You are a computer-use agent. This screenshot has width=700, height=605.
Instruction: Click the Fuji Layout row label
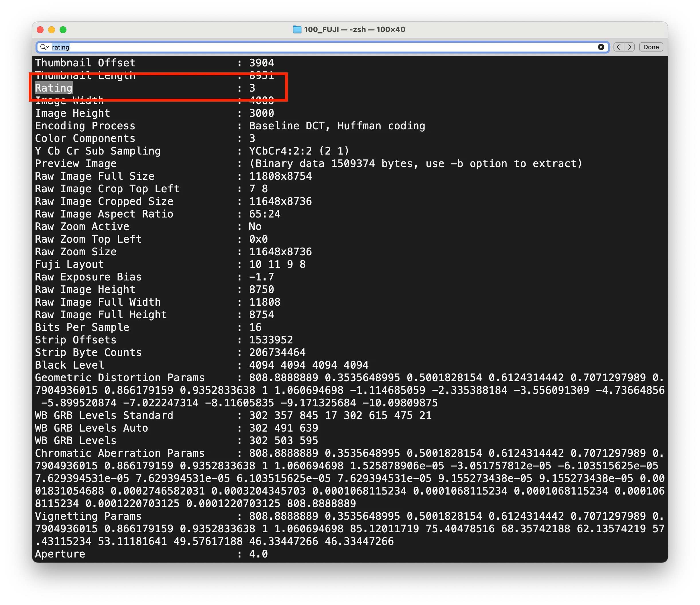point(69,264)
